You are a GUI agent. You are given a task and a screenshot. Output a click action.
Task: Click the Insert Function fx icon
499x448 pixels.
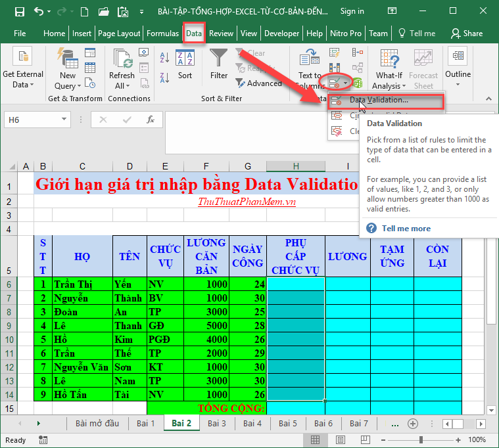coord(151,120)
